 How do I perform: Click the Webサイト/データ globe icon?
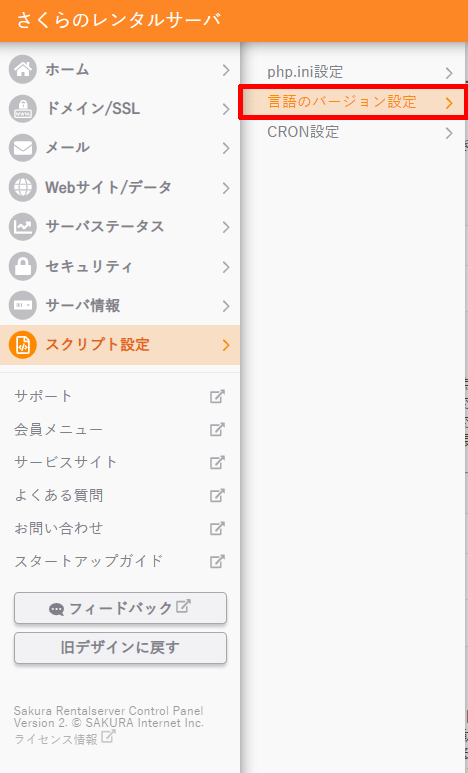(23, 187)
